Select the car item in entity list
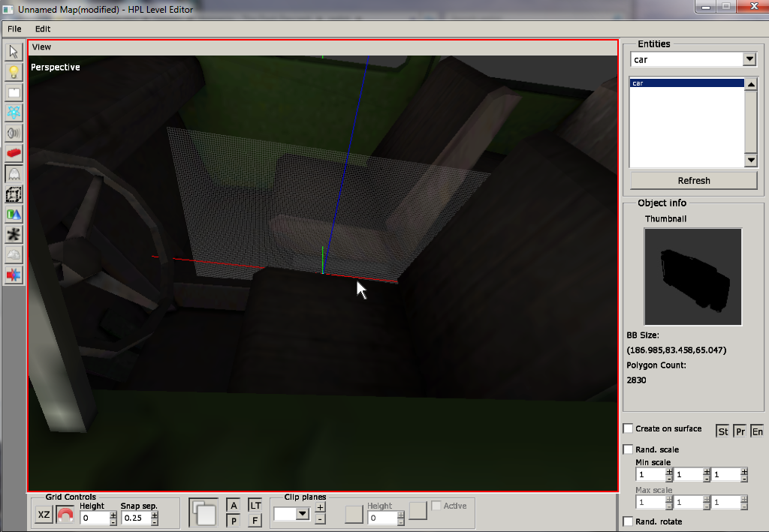The image size is (769, 532). pyautogui.click(x=686, y=83)
